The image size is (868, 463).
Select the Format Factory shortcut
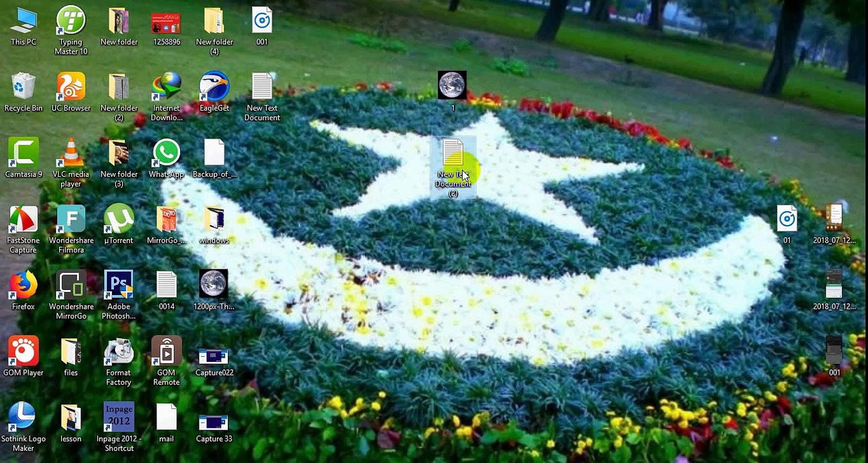(x=119, y=362)
